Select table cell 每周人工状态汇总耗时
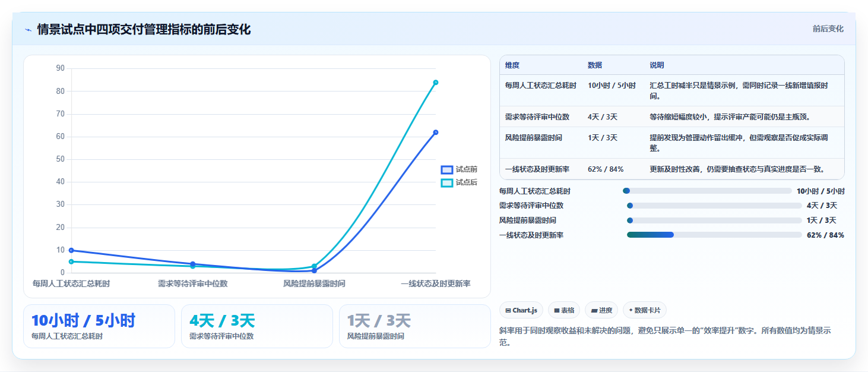 (541, 86)
